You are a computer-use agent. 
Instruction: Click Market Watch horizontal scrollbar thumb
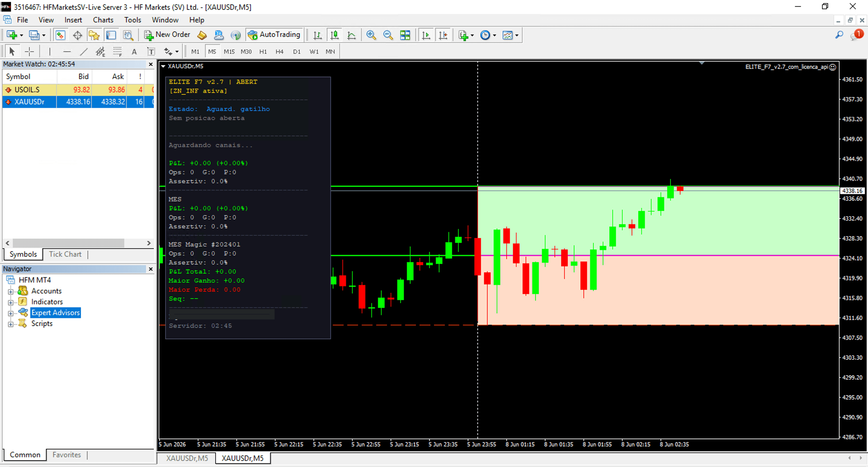click(x=68, y=243)
